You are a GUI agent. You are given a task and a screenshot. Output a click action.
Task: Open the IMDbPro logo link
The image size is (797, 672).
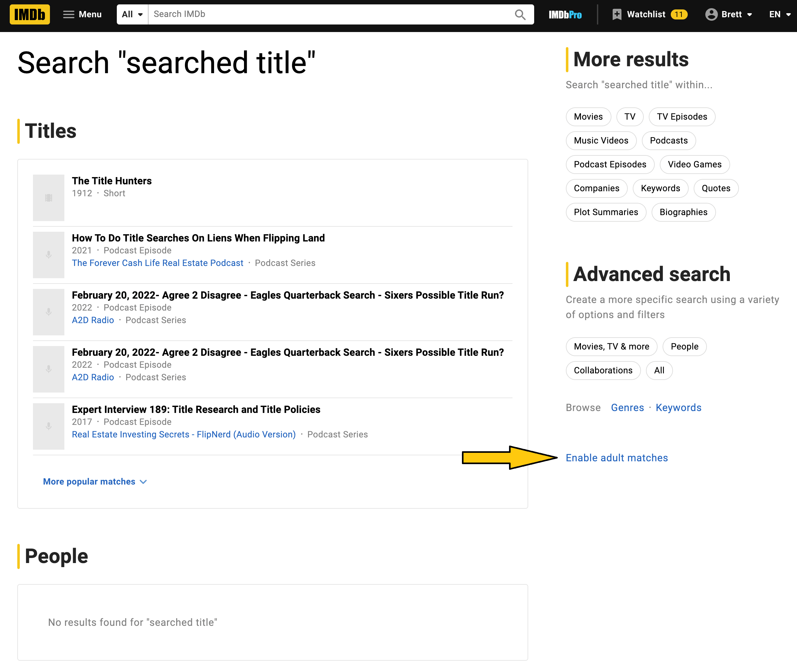[565, 14]
